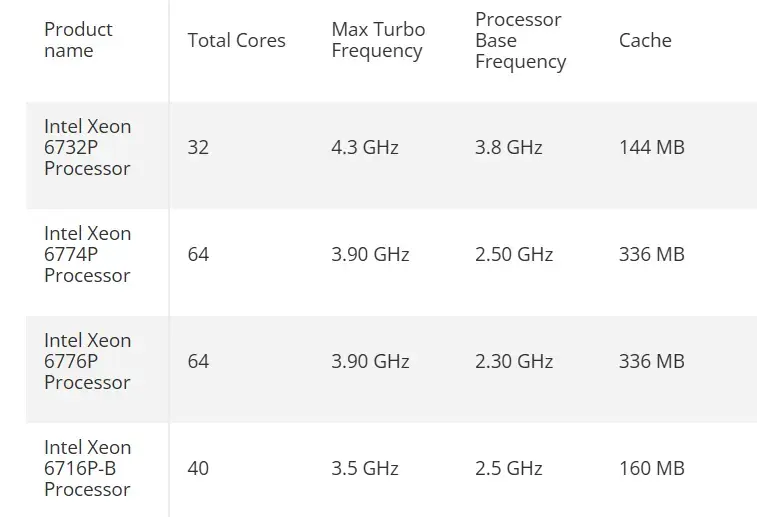Select the 160 MB cache cell
757x517 pixels.
pyautogui.click(x=652, y=468)
